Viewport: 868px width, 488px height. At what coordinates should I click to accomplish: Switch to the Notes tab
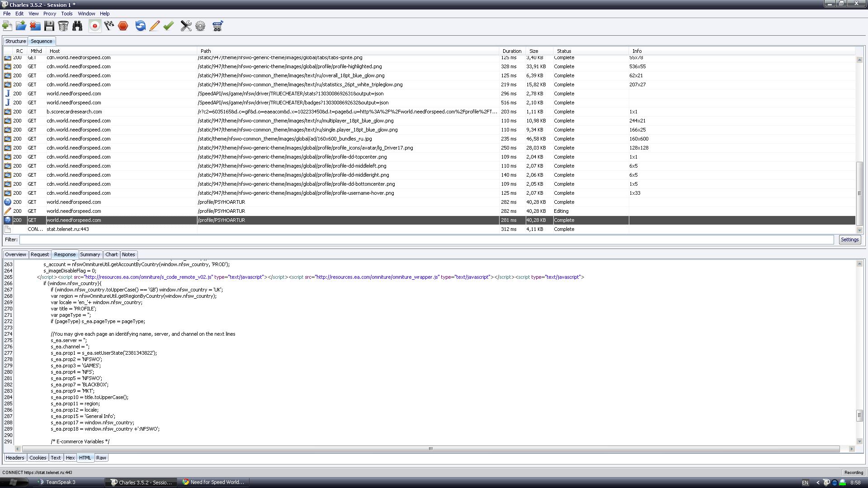coord(128,254)
